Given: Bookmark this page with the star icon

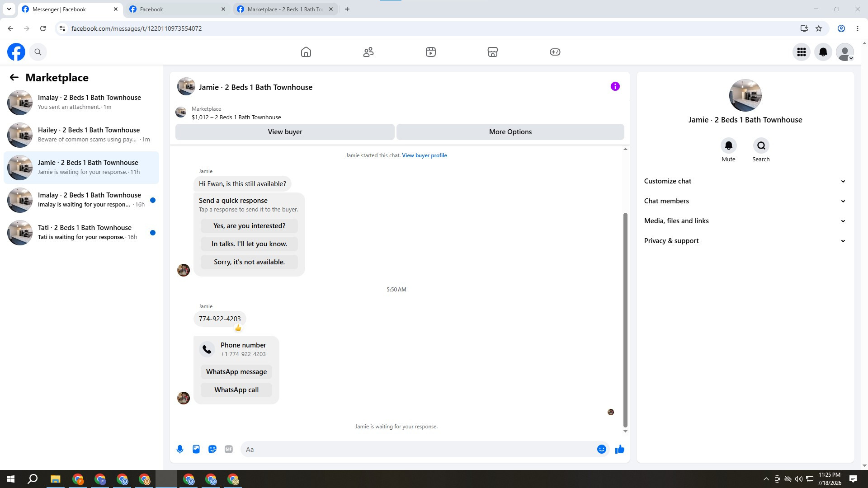Looking at the screenshot, I should click(x=819, y=28).
